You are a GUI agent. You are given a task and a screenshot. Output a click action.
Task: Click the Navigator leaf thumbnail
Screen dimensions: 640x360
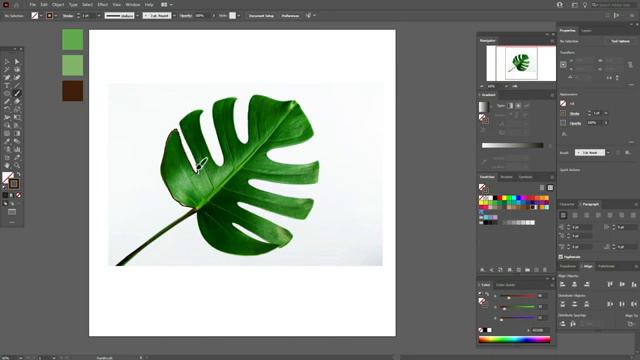pyautogui.click(x=521, y=63)
